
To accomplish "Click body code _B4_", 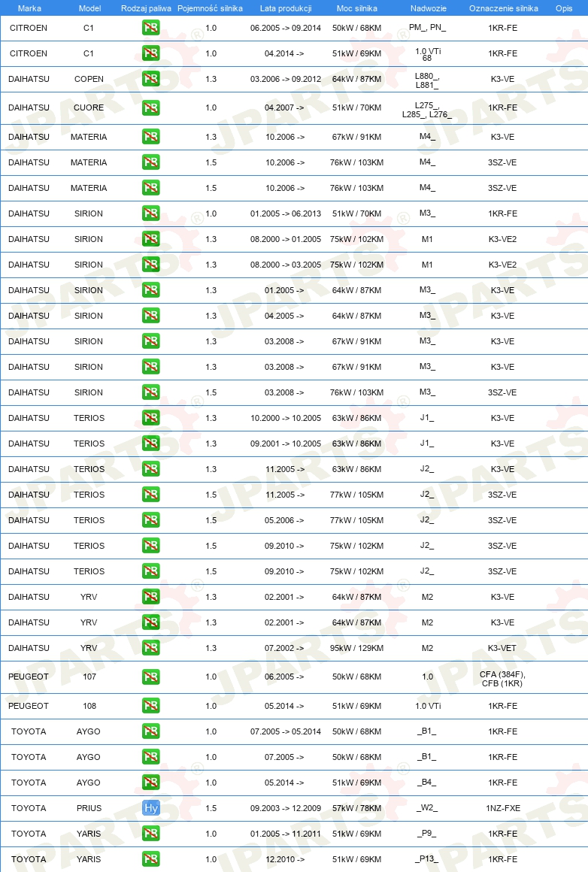I will pyautogui.click(x=426, y=783).
